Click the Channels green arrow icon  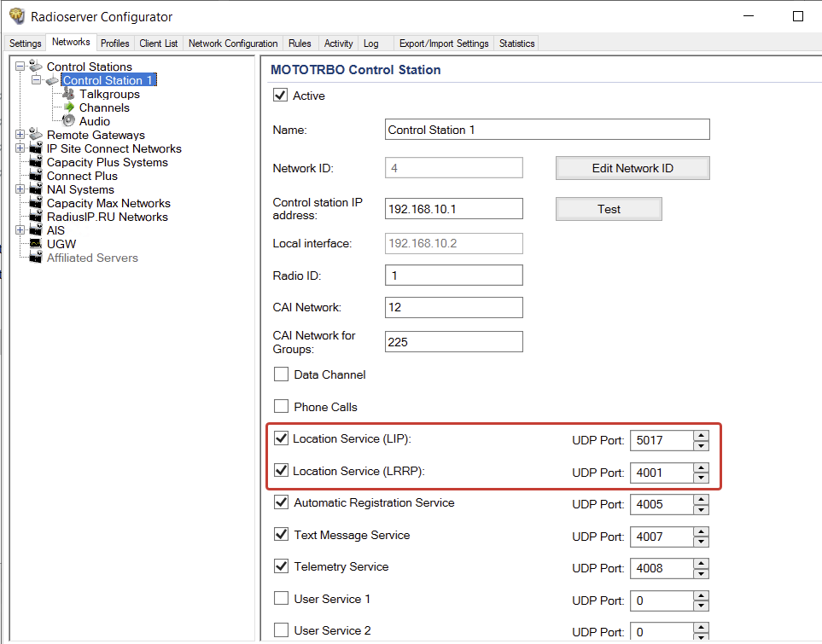(68, 107)
